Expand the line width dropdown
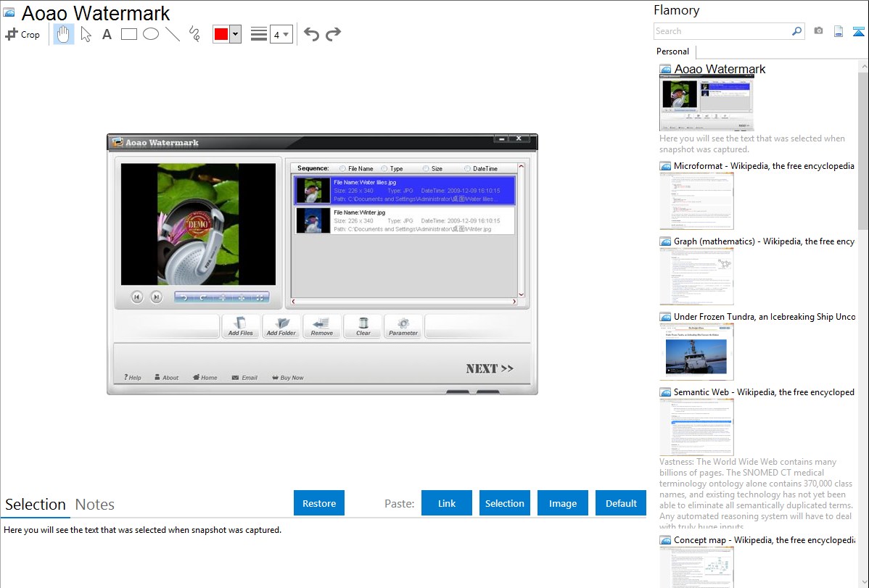The height and width of the screenshot is (588, 869). [x=286, y=34]
